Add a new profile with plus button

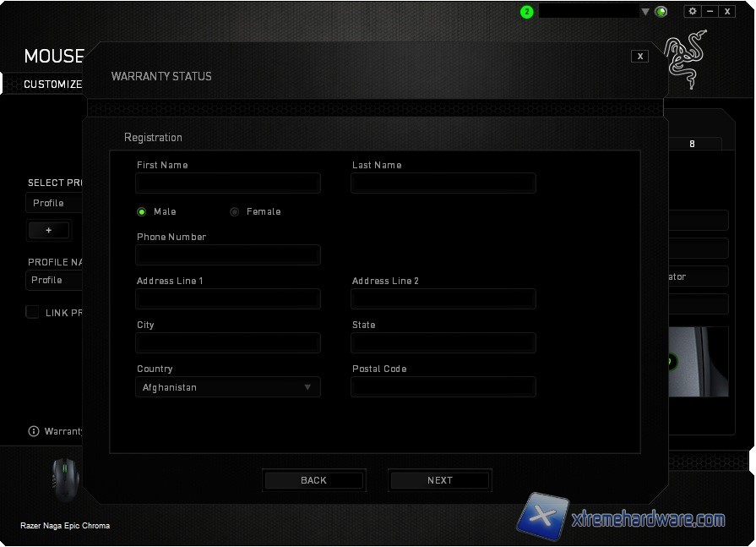click(48, 230)
